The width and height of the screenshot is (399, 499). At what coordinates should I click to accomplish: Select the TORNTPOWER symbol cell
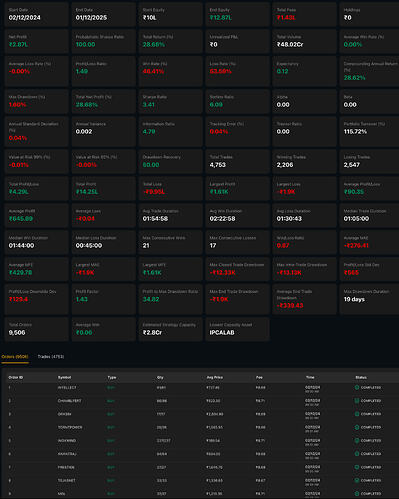[70, 427]
